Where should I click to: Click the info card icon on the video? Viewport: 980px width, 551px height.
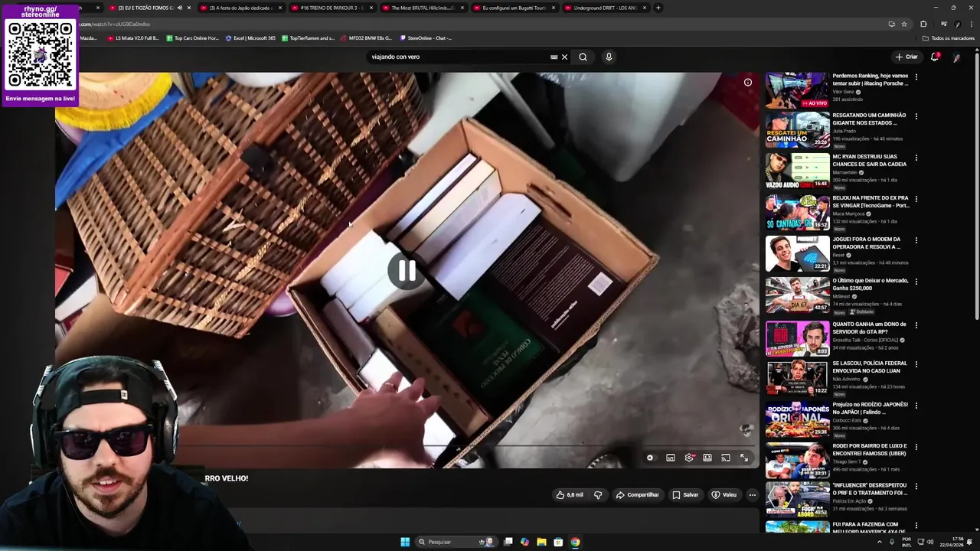click(x=748, y=83)
